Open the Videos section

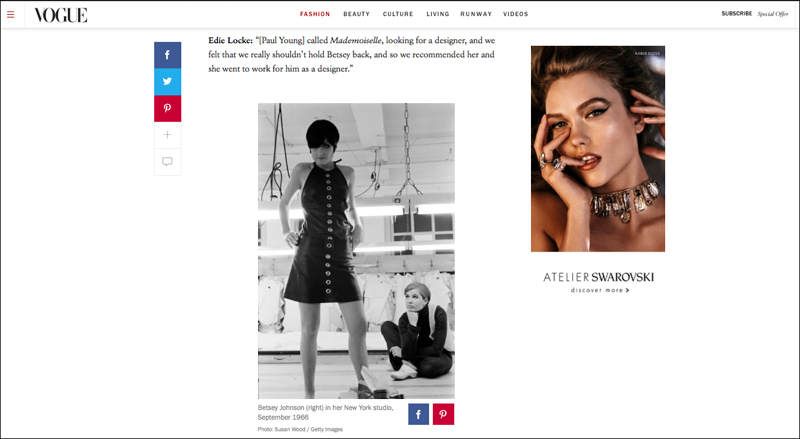coord(516,14)
